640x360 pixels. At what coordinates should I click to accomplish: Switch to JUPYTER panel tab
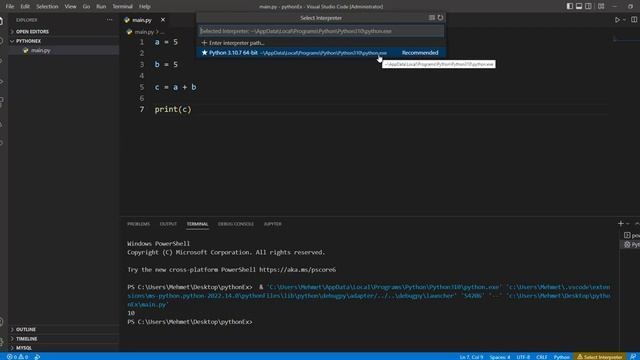(272, 224)
